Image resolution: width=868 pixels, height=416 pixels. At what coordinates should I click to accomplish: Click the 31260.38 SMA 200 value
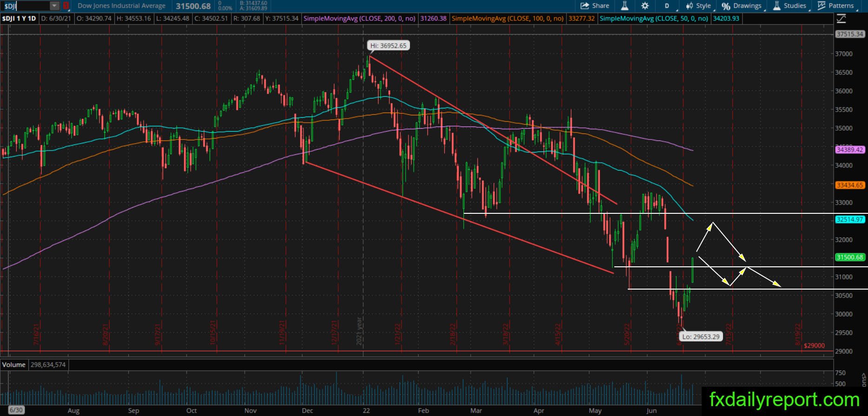pyautogui.click(x=433, y=19)
